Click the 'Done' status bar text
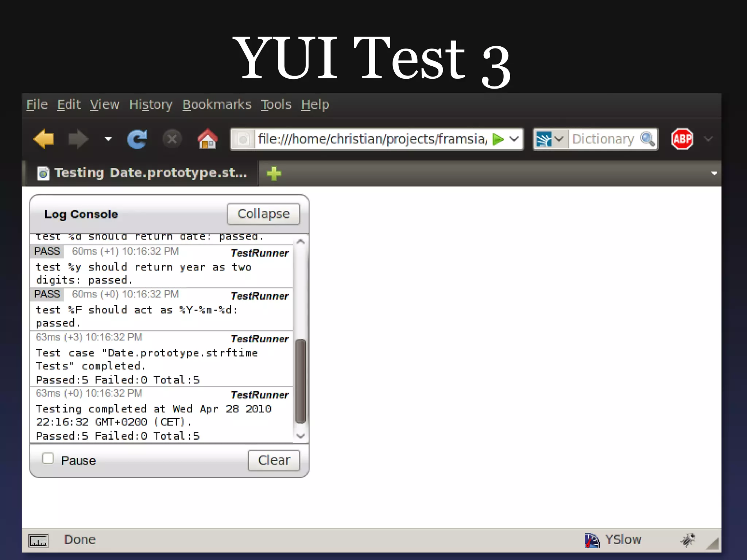This screenshot has height=560, width=747. tap(80, 540)
